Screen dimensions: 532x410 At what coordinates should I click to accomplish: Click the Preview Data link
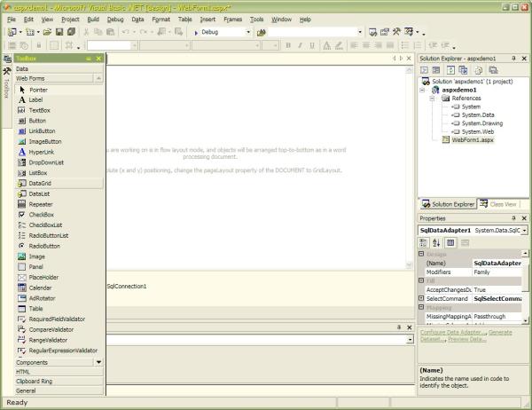click(467, 339)
